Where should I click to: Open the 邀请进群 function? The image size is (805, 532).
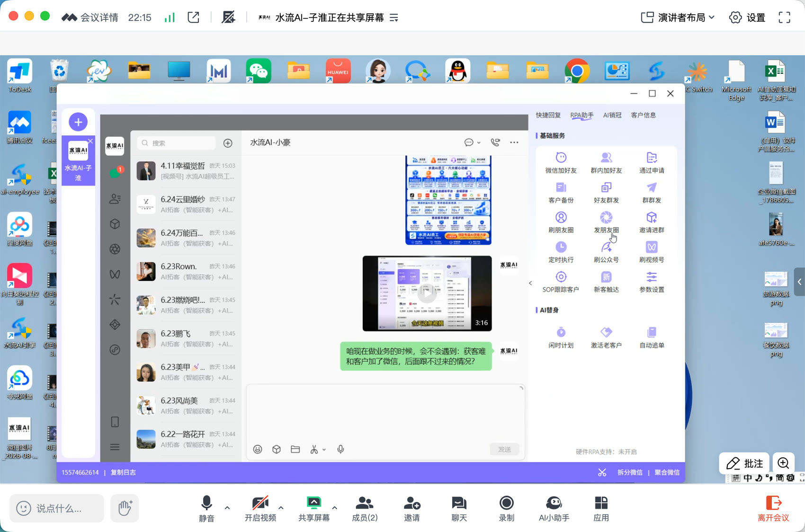[x=652, y=222]
